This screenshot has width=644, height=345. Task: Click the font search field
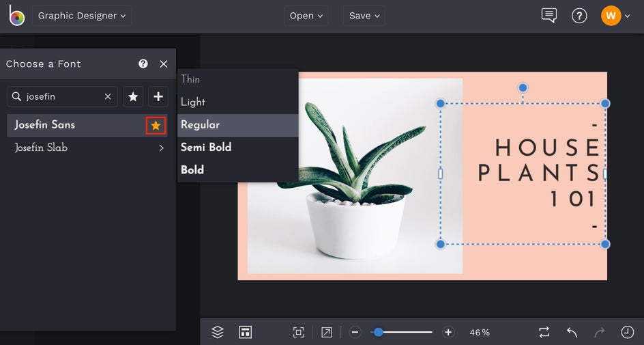click(x=63, y=97)
